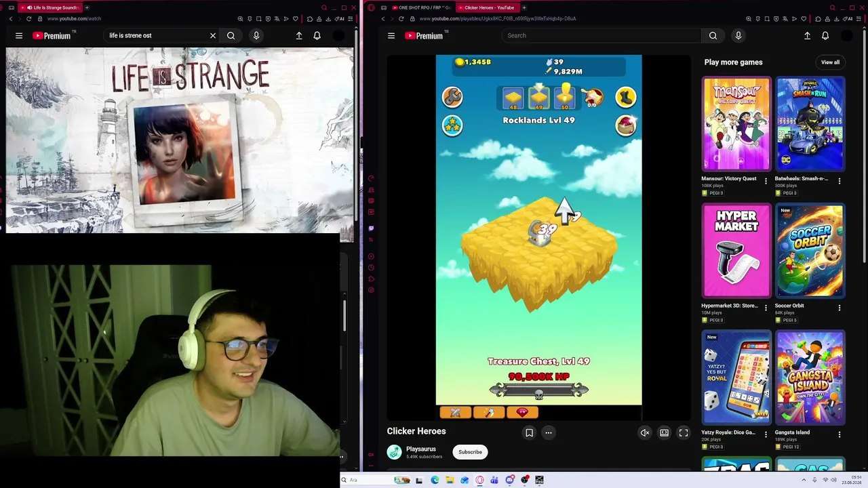Open the Yatzy Royale game thumbnail

click(x=736, y=378)
